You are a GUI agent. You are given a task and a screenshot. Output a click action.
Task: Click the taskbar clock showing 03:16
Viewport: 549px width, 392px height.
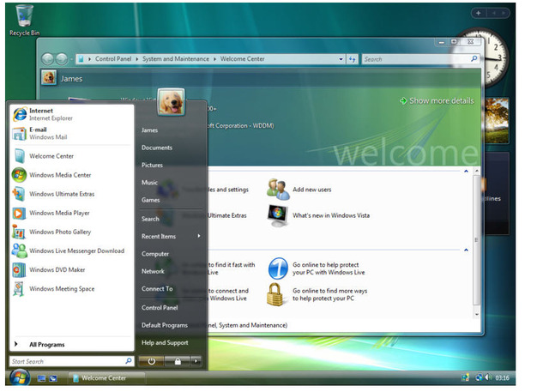tap(502, 378)
